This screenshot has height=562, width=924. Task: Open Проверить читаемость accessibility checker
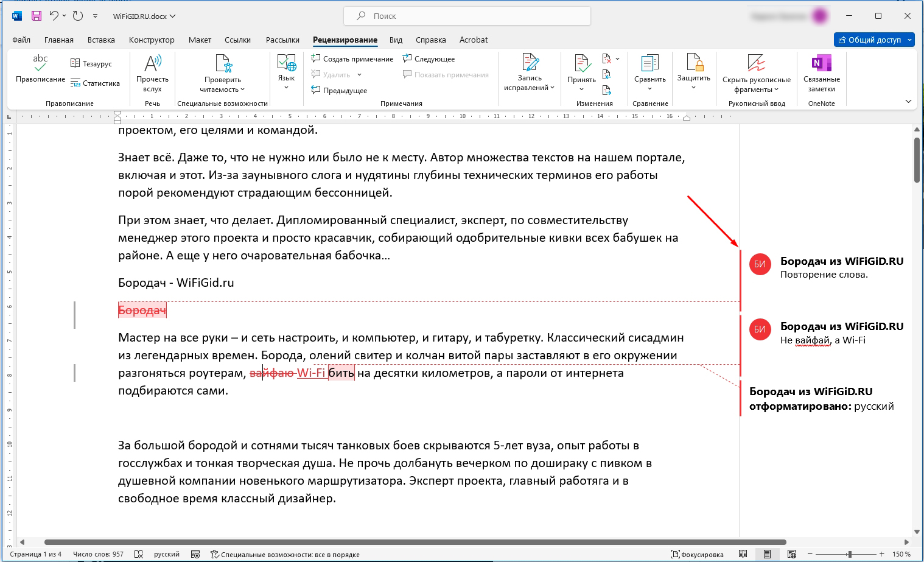pyautogui.click(x=223, y=73)
